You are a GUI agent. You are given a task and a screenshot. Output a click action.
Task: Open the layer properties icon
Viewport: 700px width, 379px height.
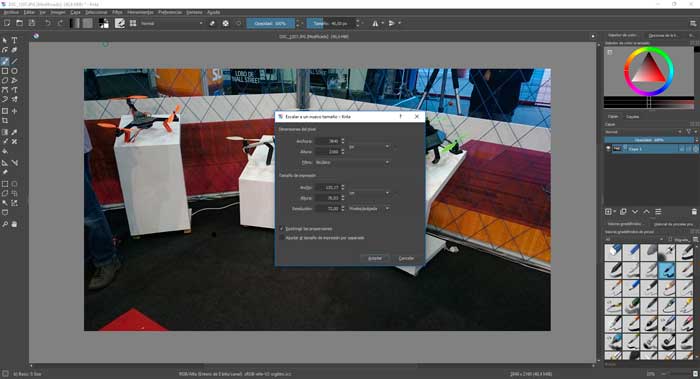coord(658,212)
